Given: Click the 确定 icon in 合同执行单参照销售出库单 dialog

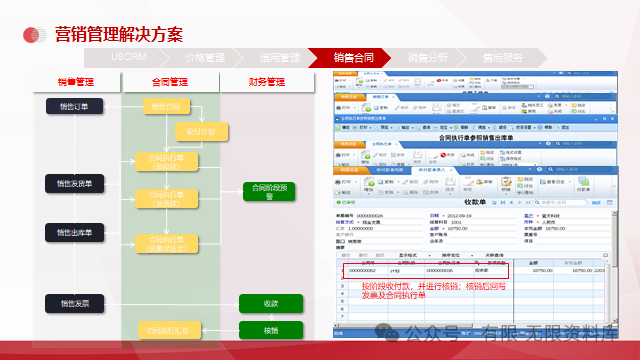Looking at the screenshot, I should coord(338,127).
